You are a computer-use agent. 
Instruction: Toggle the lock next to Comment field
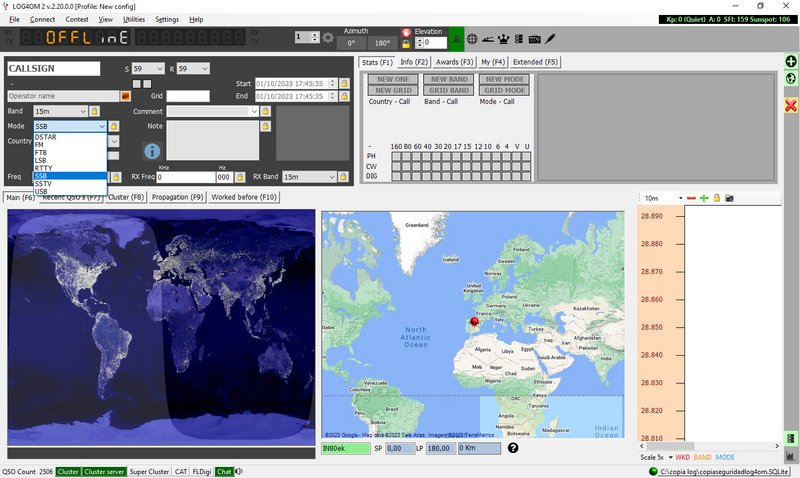[x=265, y=111]
